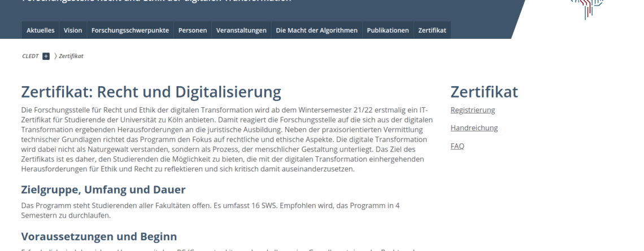The width and height of the screenshot is (644, 251).
Task: Navigate to Publikationen
Action: point(388,30)
